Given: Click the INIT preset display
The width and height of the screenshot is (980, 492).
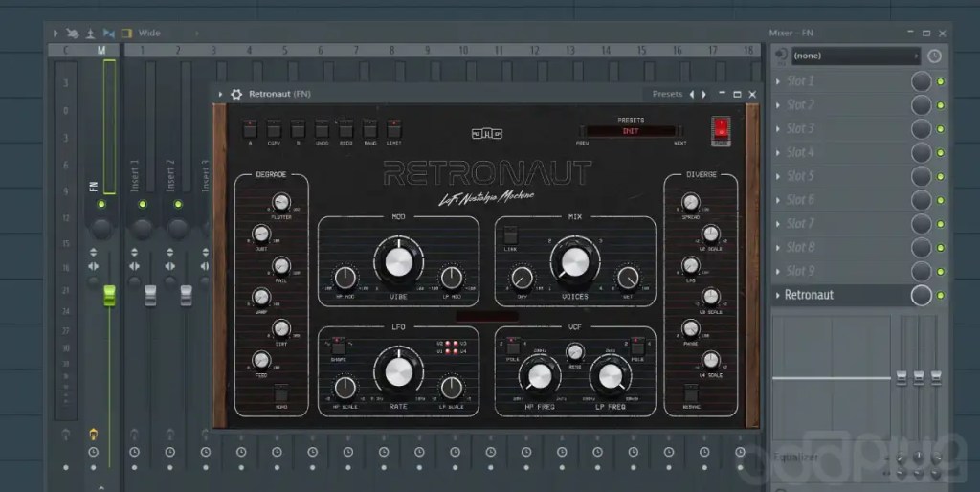Looking at the screenshot, I should (x=631, y=131).
